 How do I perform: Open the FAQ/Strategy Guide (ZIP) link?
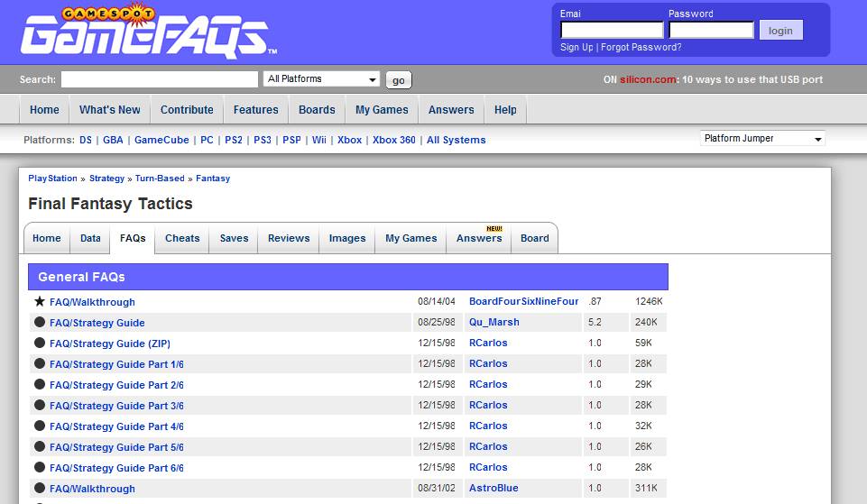point(110,344)
